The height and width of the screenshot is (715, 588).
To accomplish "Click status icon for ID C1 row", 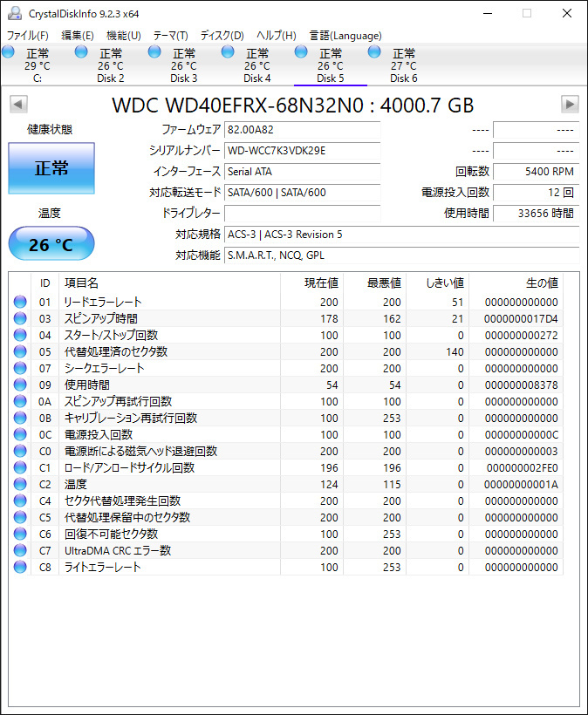I will (20, 467).
